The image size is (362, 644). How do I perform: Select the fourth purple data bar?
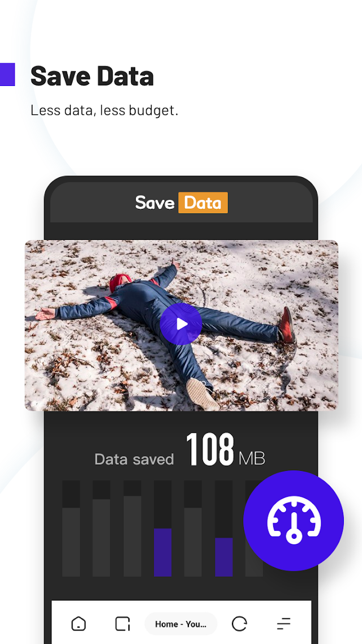coord(162,552)
